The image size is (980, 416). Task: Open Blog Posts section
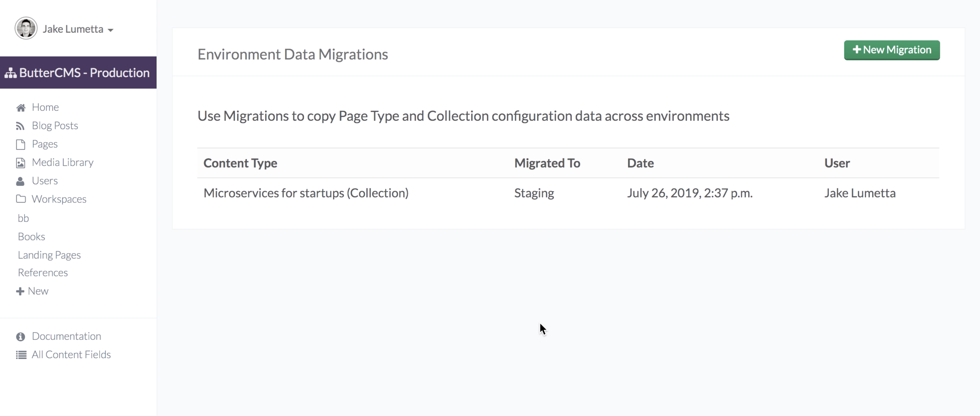(55, 125)
